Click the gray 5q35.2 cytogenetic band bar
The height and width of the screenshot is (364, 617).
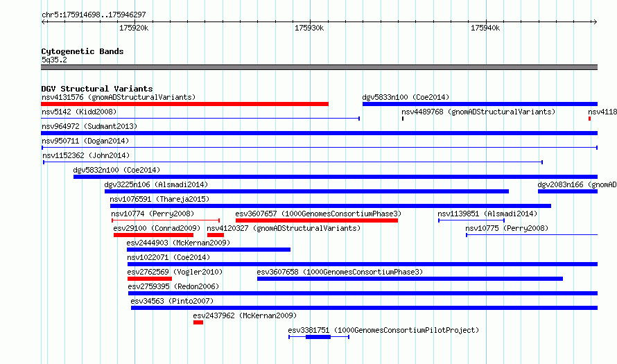pyautogui.click(x=319, y=67)
